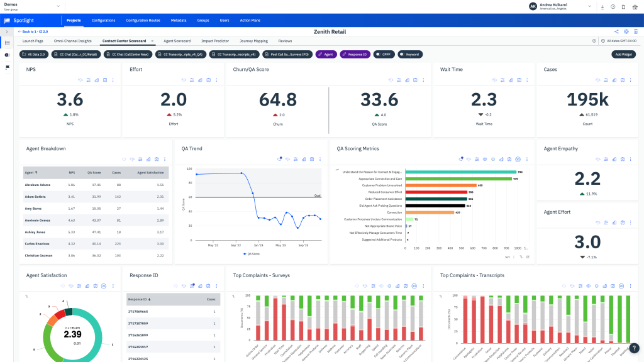Click the delete trash icon in project header
644x362 pixels.
pos(635,31)
